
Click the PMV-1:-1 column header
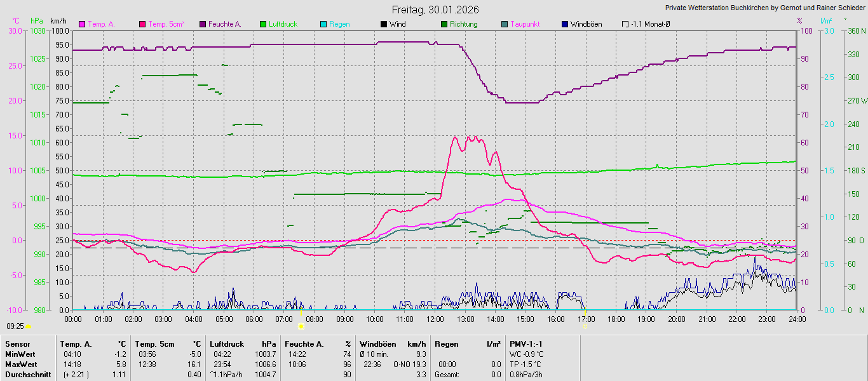526,344
